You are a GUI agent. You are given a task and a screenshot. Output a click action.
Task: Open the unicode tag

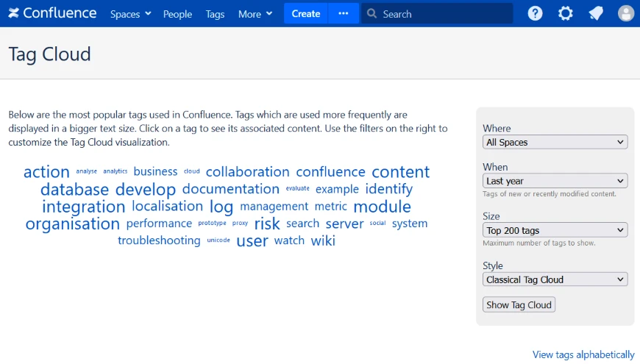[218, 240]
